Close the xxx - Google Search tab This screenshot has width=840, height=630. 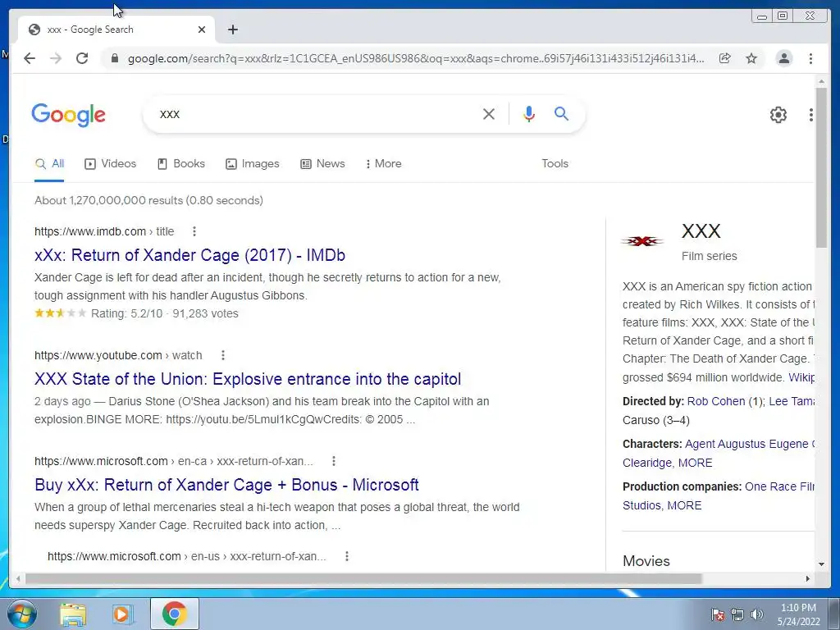click(202, 30)
